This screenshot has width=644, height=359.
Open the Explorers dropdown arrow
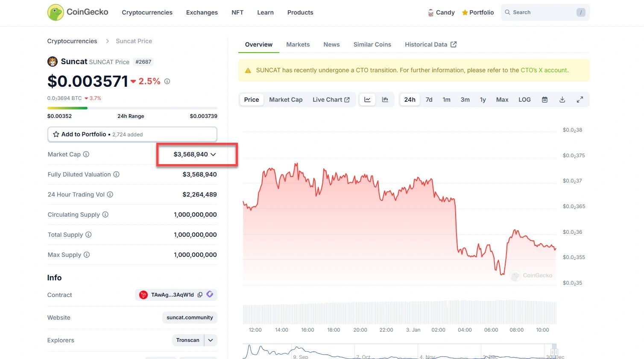[211, 340]
